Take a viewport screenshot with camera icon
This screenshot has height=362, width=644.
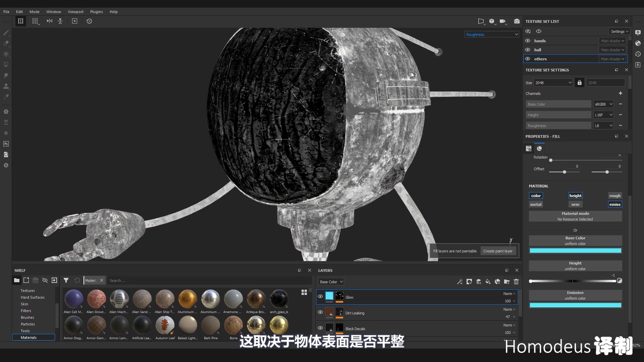pyautogui.click(x=517, y=21)
